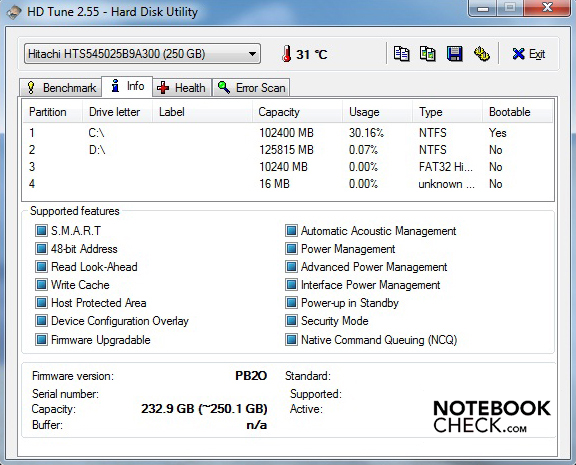Toggle the Host Protected Area checkbox

[x=41, y=303]
